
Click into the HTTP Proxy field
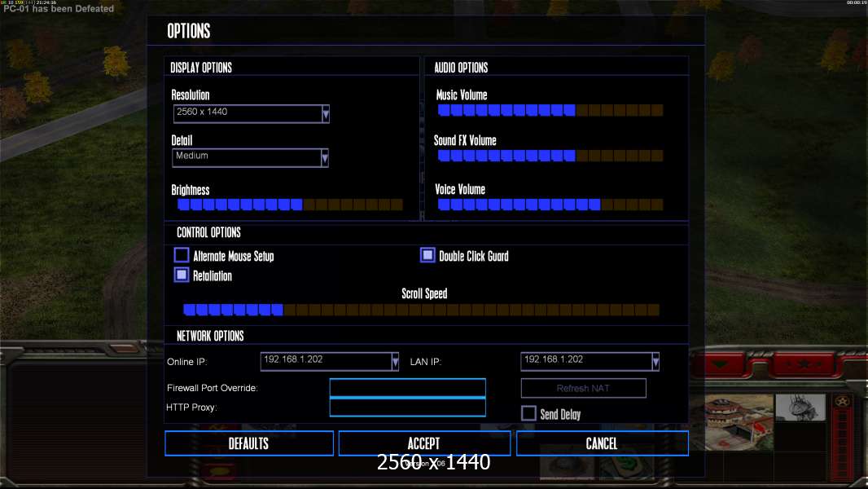pyautogui.click(x=407, y=407)
